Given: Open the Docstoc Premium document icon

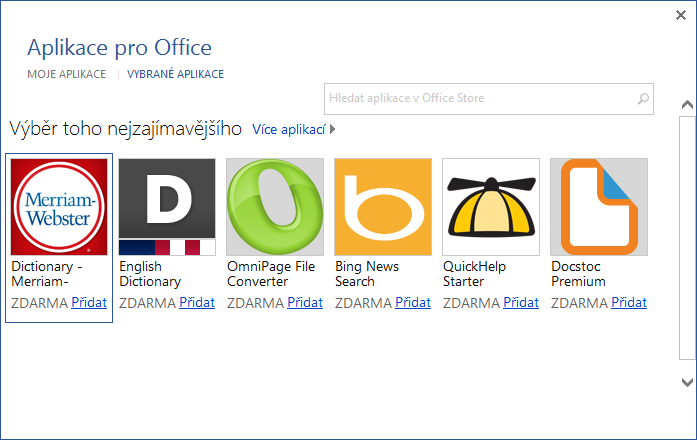Looking at the screenshot, I should (x=599, y=207).
